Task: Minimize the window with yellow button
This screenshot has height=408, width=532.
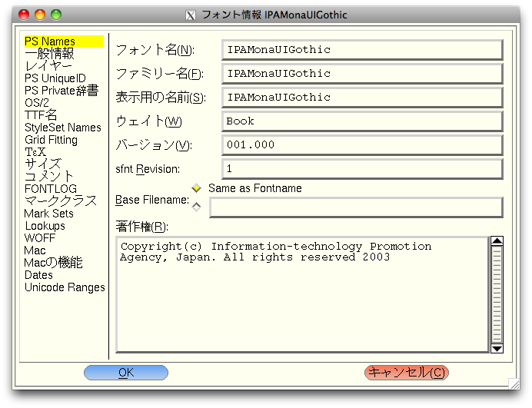Action: click(x=40, y=15)
